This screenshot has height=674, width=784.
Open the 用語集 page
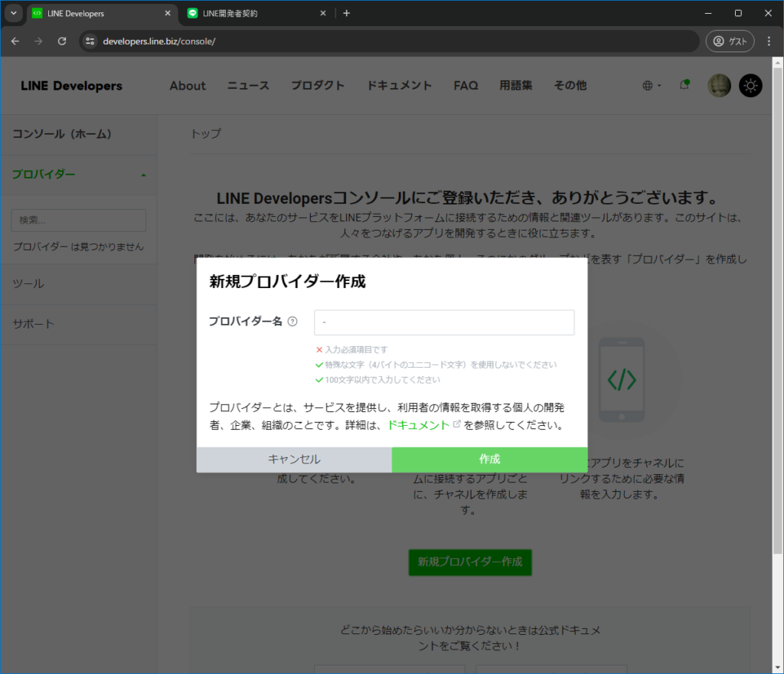click(x=516, y=86)
